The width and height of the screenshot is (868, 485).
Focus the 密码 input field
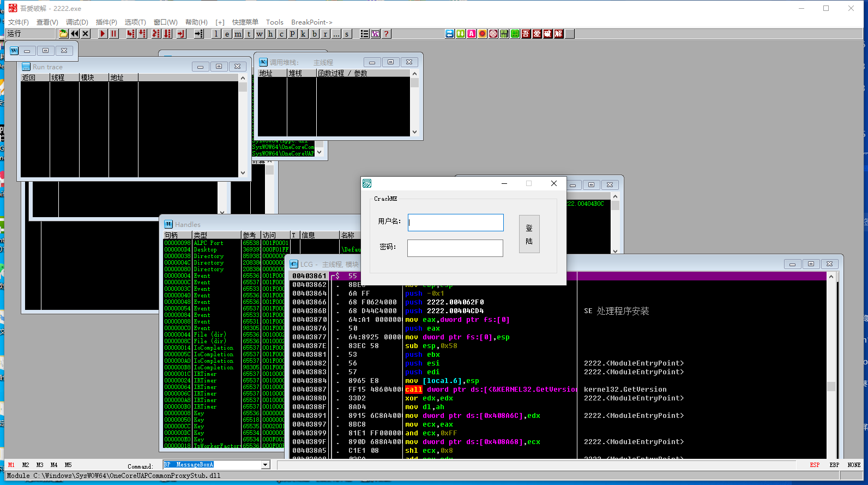[455, 248]
